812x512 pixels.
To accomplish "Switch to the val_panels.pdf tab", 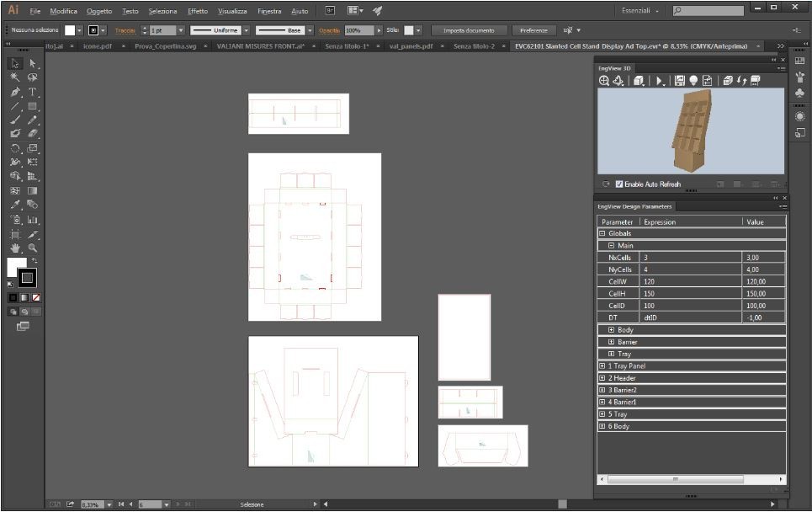I will (411, 46).
